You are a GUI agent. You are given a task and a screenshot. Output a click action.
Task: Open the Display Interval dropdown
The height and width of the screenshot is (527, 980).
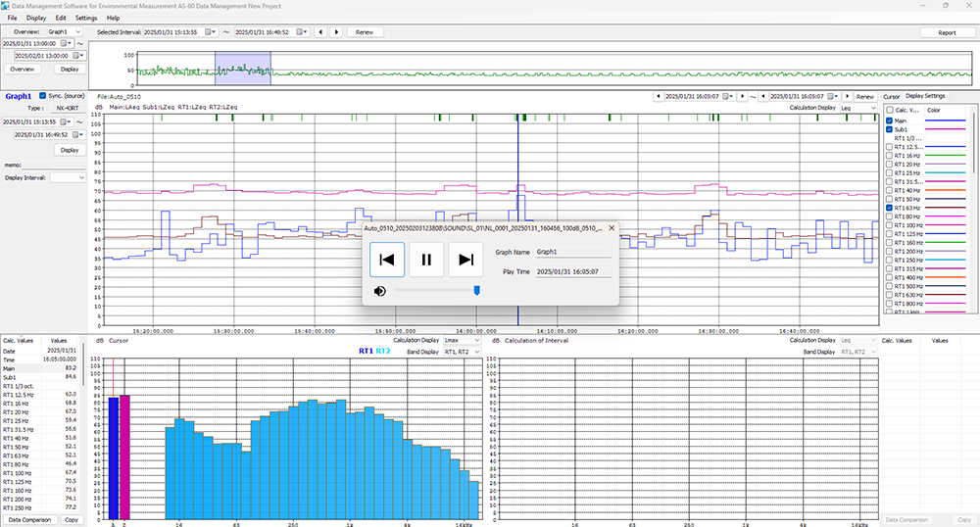[68, 178]
